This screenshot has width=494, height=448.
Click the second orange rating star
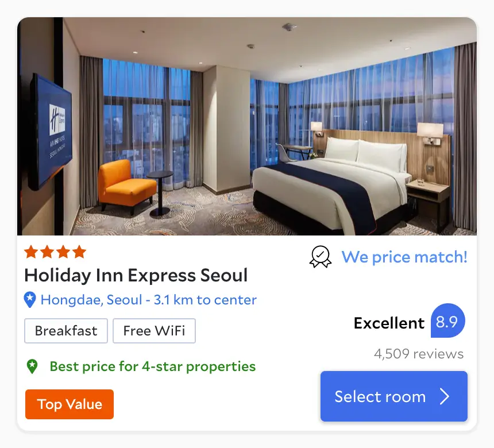coord(47,252)
